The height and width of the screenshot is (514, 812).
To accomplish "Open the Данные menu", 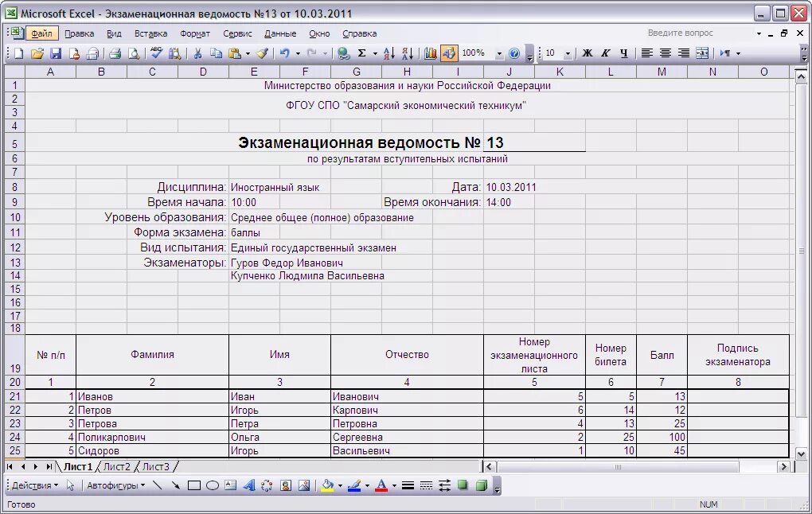I will [x=280, y=33].
